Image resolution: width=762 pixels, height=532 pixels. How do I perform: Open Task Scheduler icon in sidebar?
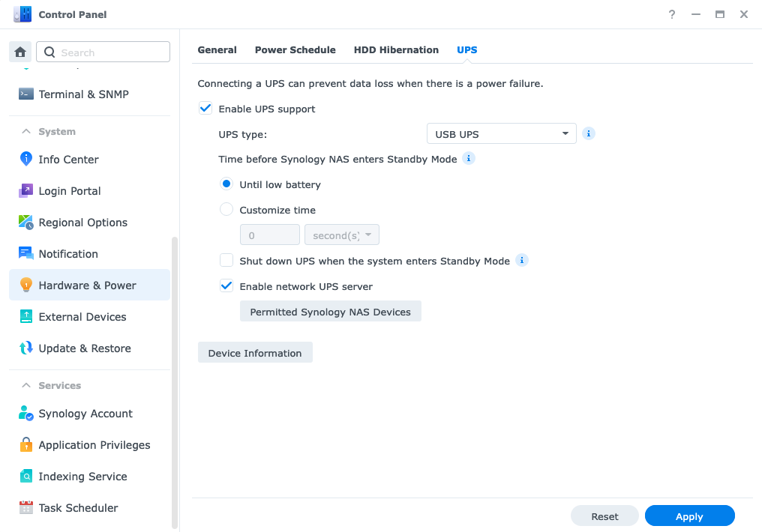tap(26, 508)
